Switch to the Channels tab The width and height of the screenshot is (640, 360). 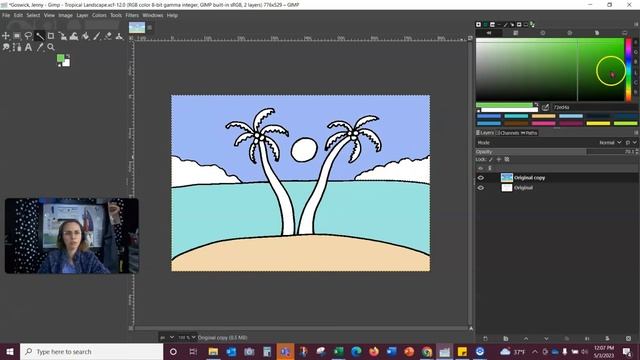point(507,133)
